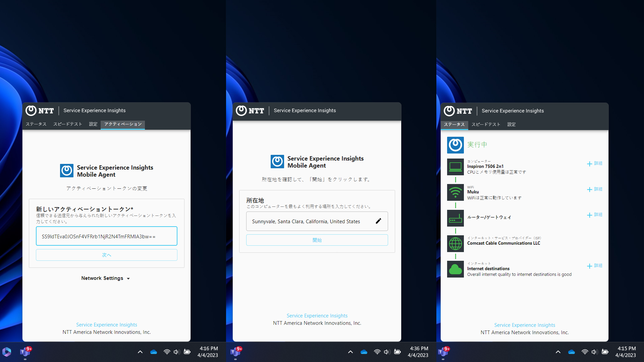The width and height of the screenshot is (644, 362).
Task: Open the スピードテスト tab in the left window
Action: pos(67,124)
